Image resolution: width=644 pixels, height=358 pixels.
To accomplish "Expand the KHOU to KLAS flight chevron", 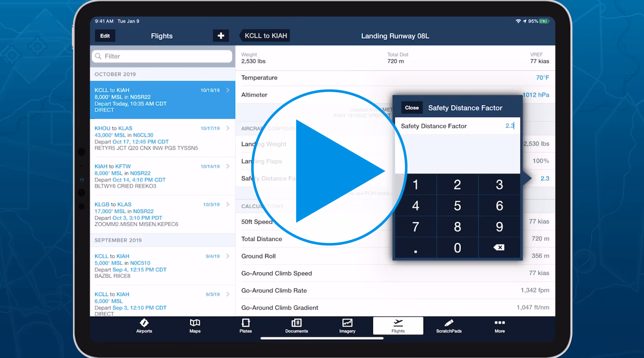I will 228,128.
